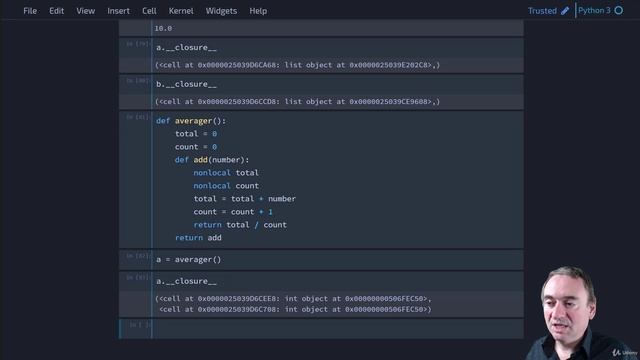This screenshot has height=360, width=640.
Task: Open the Help menu
Action: 258,11
